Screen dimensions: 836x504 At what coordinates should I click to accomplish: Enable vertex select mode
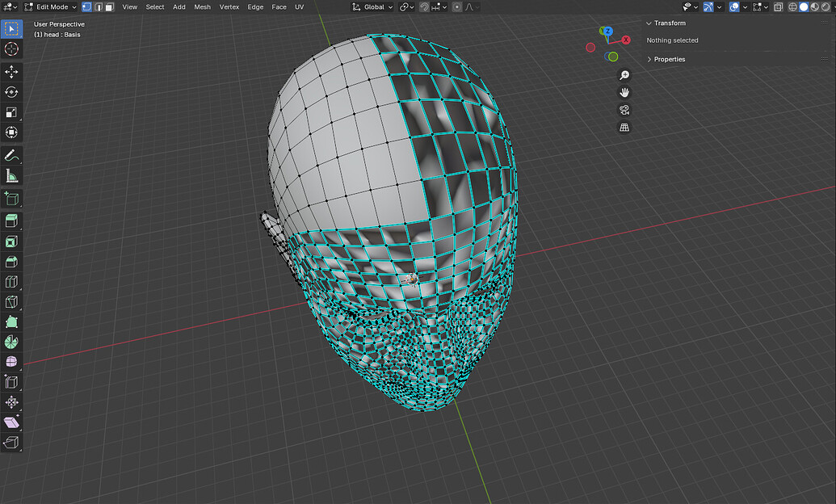coord(86,7)
